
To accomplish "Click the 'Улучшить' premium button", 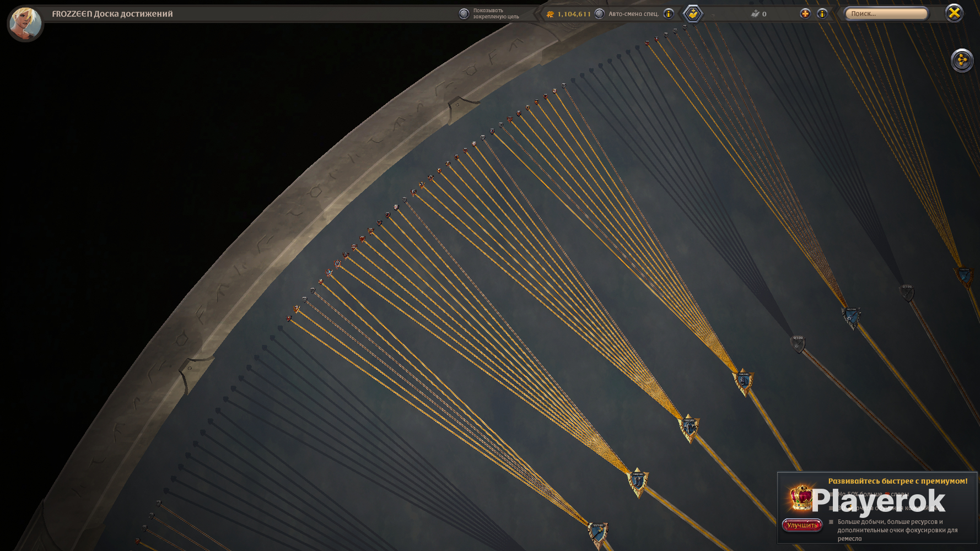I will [802, 525].
